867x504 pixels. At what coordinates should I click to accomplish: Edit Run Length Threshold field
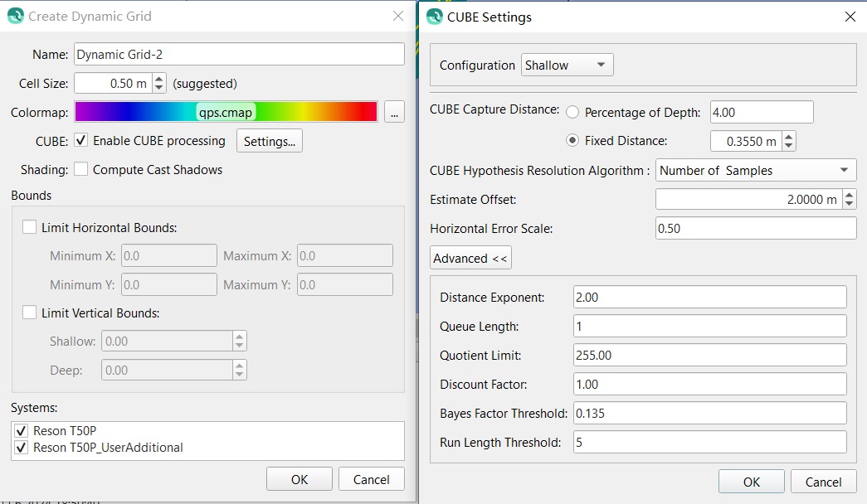coord(710,442)
